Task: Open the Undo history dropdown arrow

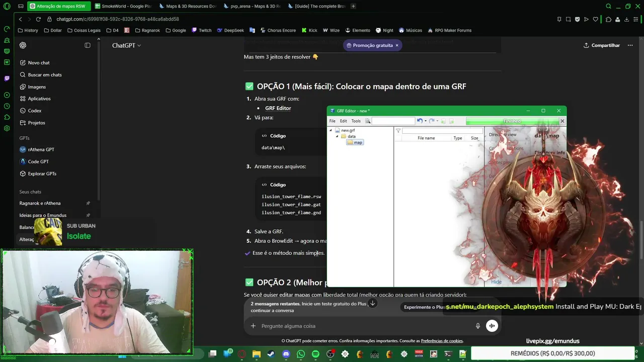Action: [x=425, y=121]
